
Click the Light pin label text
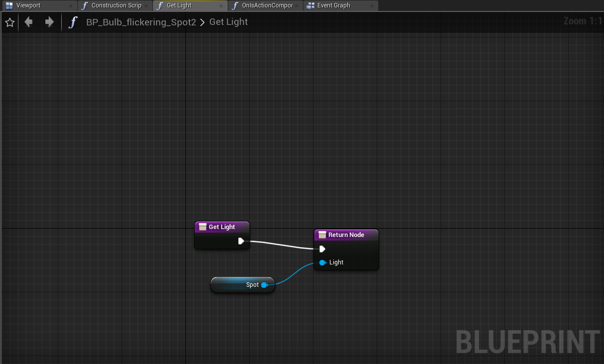coord(336,262)
